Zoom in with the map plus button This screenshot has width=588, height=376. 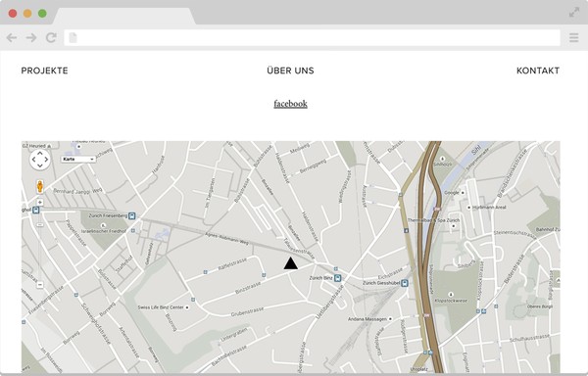click(x=40, y=203)
